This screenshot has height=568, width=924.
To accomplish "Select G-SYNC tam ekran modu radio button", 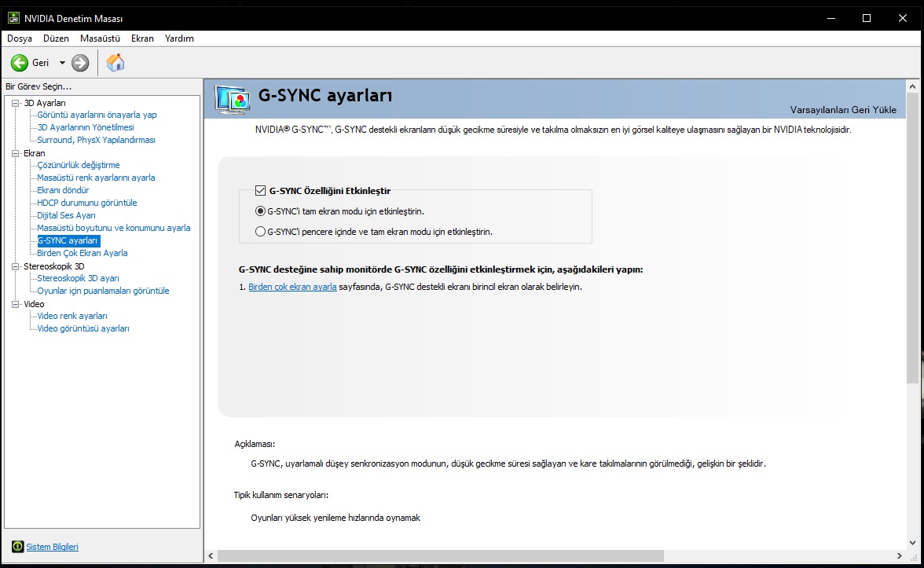I will click(x=261, y=211).
